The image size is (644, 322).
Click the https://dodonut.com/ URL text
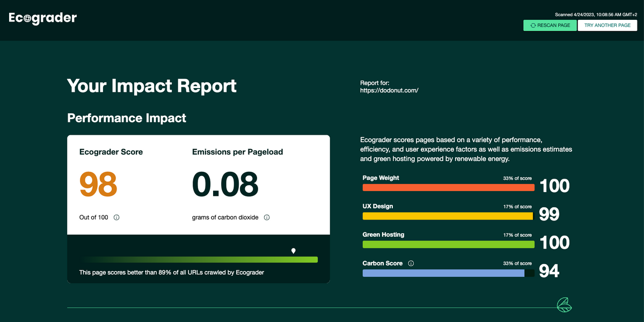click(389, 90)
